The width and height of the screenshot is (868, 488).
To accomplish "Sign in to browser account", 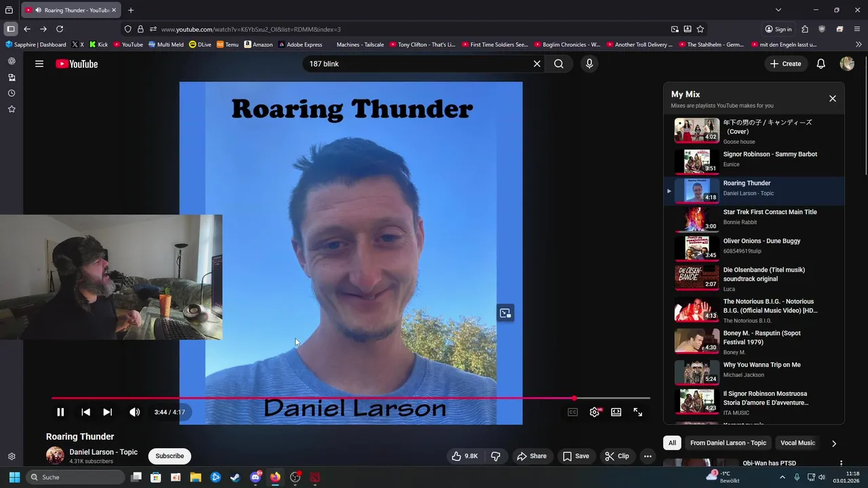I will pyautogui.click(x=778, y=29).
